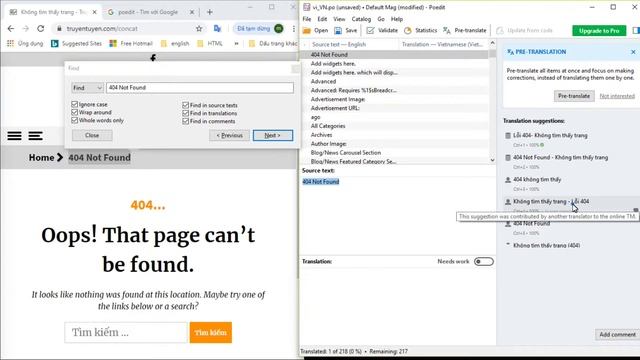640x360 pixels.
Task: Open the File menu in Poedit
Action: (x=307, y=19)
